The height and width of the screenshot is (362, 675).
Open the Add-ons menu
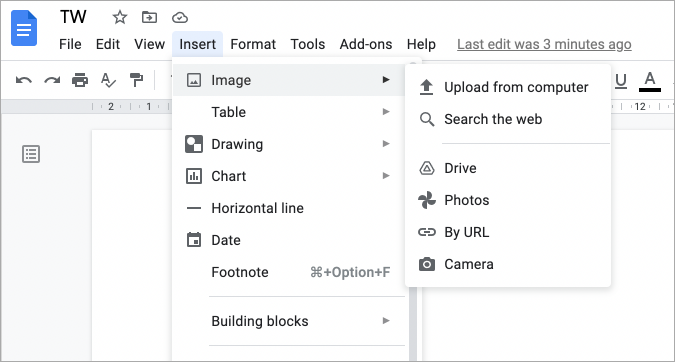click(366, 44)
